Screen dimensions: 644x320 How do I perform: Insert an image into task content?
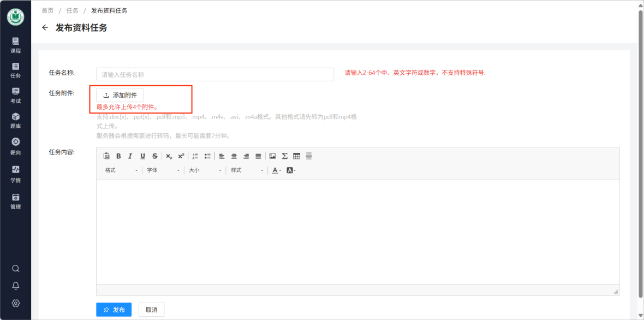272,156
